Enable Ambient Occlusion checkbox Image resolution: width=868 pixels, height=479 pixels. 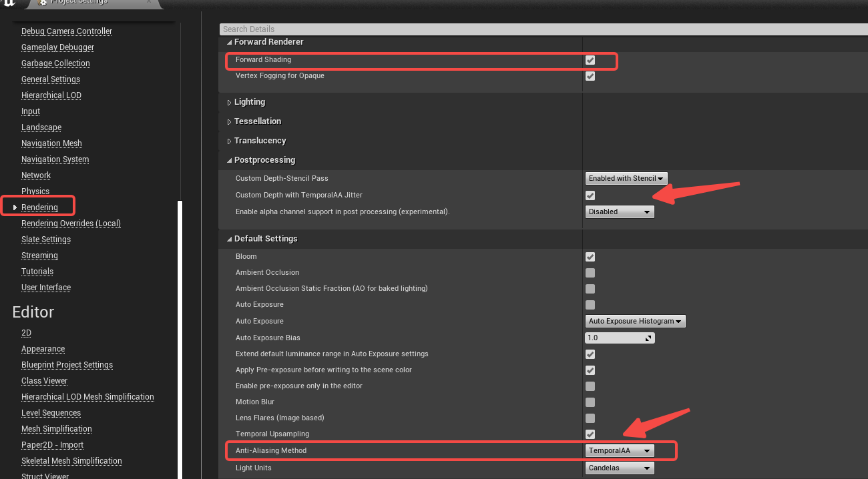pos(590,273)
